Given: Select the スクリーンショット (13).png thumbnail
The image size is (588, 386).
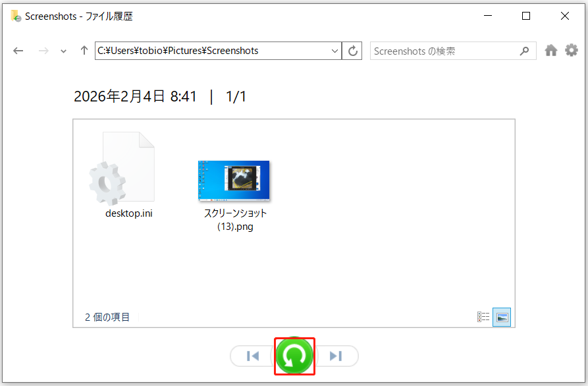Looking at the screenshot, I should click(x=234, y=196).
